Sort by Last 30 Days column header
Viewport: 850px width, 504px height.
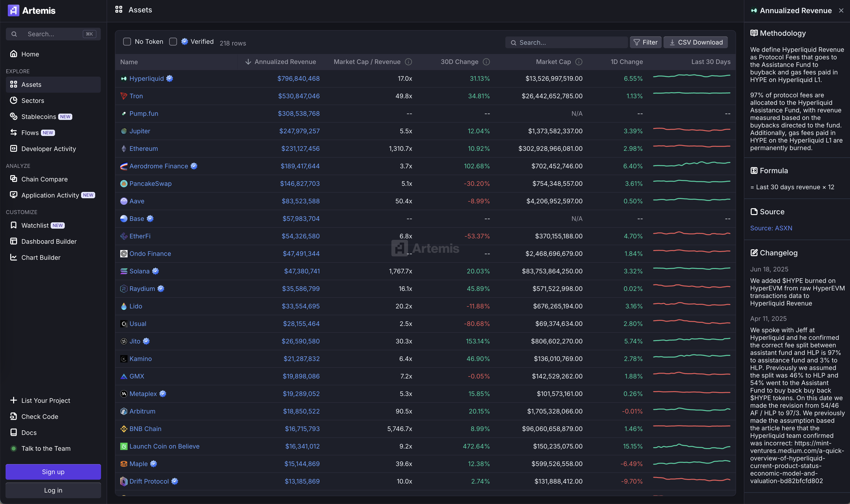(711, 62)
